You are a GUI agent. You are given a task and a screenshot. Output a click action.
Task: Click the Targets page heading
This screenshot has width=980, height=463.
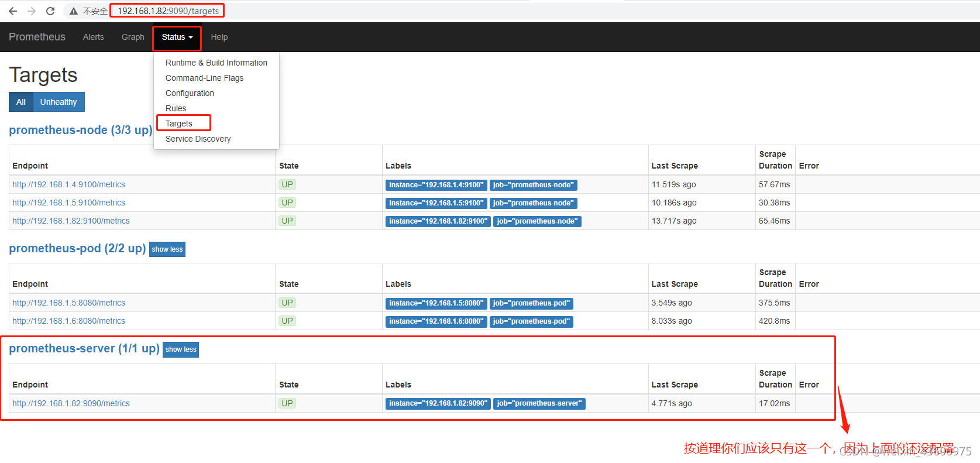[43, 75]
